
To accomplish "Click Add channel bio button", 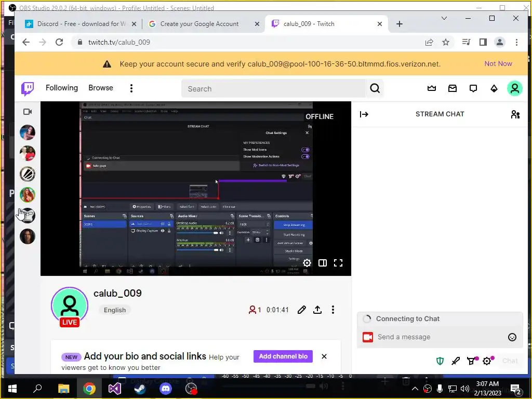I will point(283,356).
